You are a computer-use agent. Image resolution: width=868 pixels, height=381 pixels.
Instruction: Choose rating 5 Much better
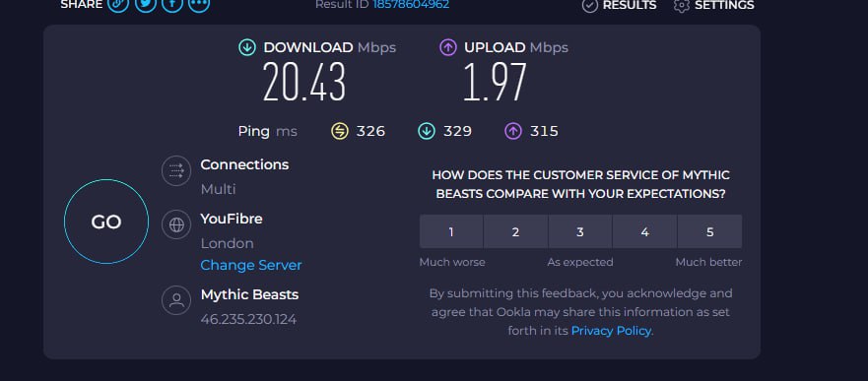(x=709, y=231)
